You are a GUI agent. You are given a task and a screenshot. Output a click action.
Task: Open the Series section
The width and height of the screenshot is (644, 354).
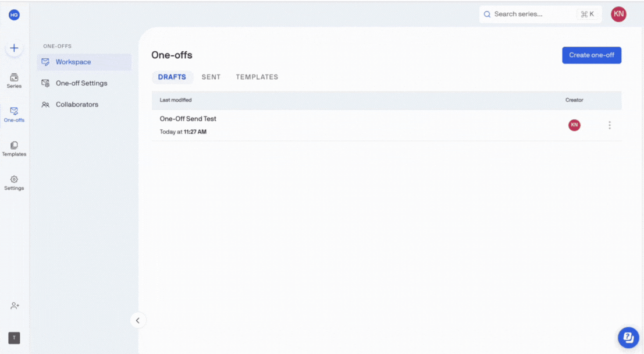14,80
